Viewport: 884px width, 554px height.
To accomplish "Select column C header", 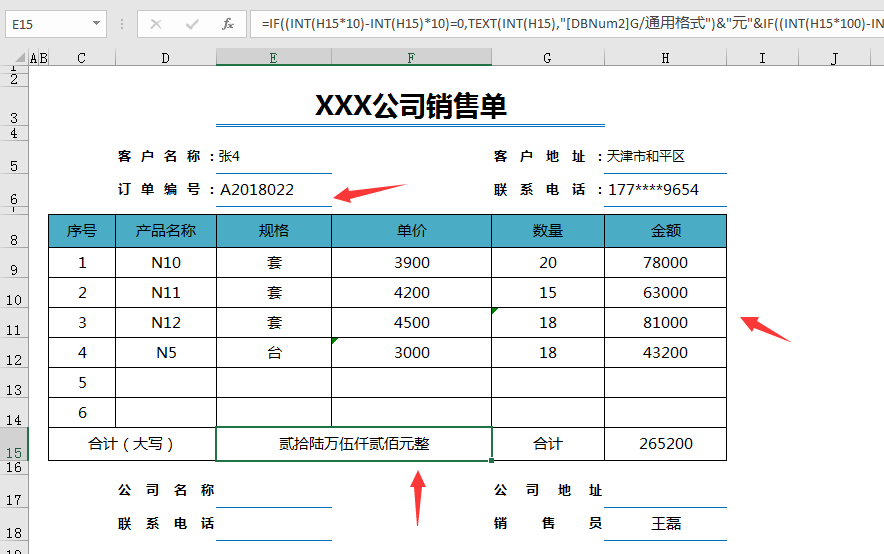I will tap(82, 58).
